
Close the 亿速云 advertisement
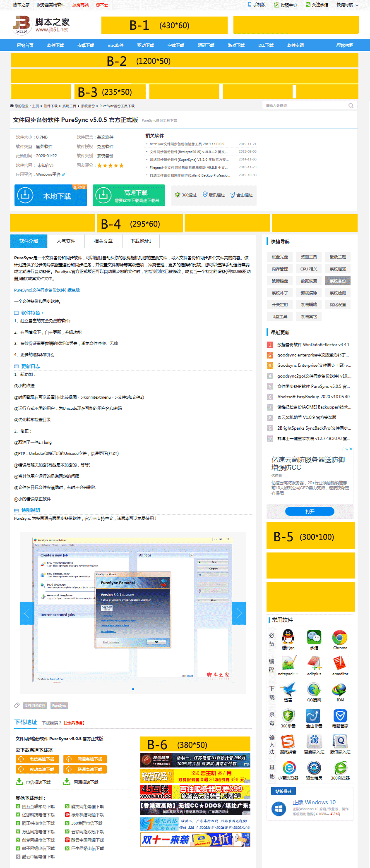click(351, 449)
